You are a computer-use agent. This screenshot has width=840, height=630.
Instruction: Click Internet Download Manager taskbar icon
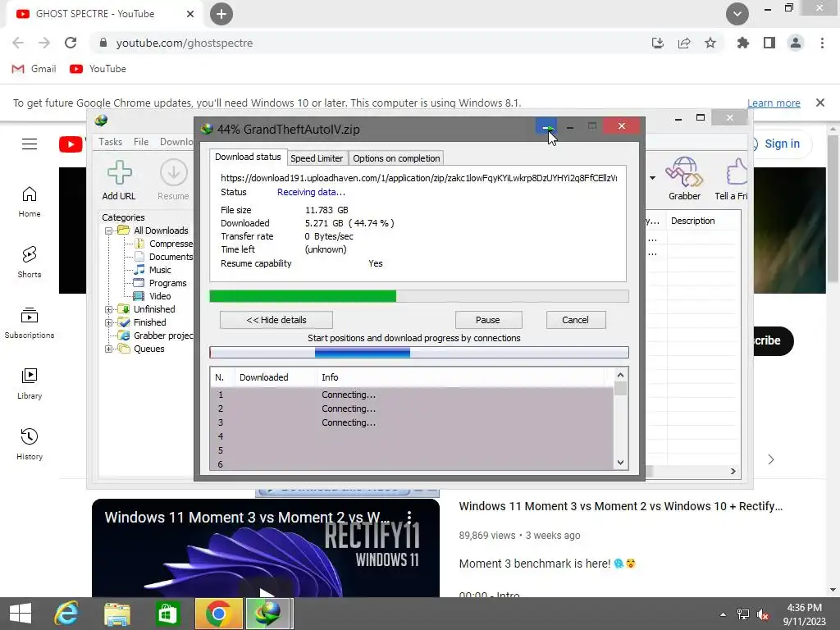(x=269, y=614)
